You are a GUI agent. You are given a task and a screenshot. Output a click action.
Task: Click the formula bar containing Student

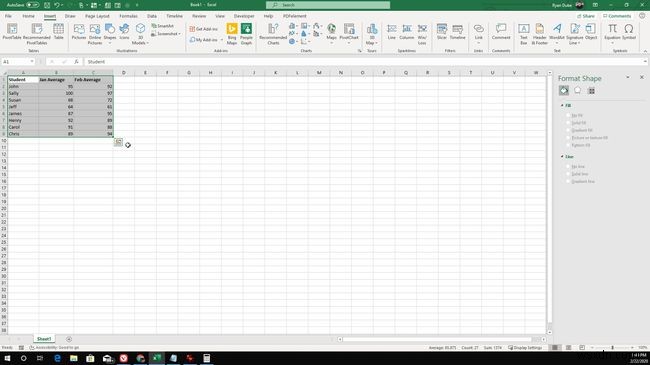tap(365, 61)
